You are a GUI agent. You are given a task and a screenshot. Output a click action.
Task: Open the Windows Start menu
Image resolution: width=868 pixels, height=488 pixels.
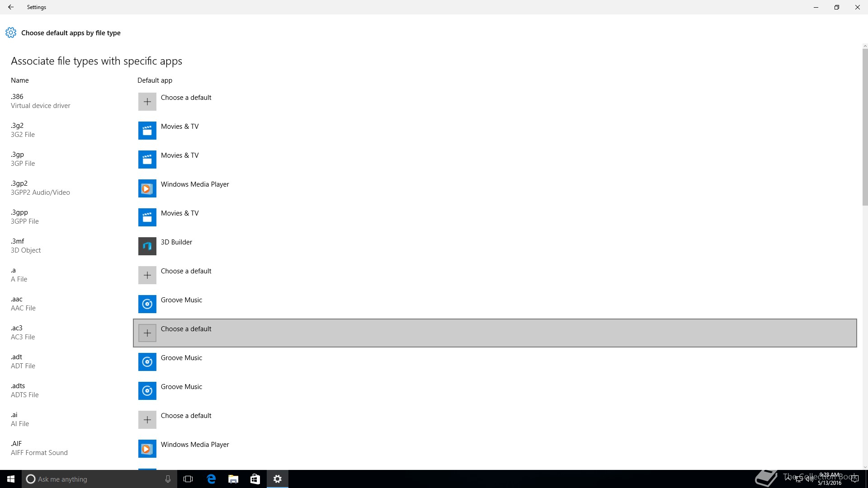(11, 479)
